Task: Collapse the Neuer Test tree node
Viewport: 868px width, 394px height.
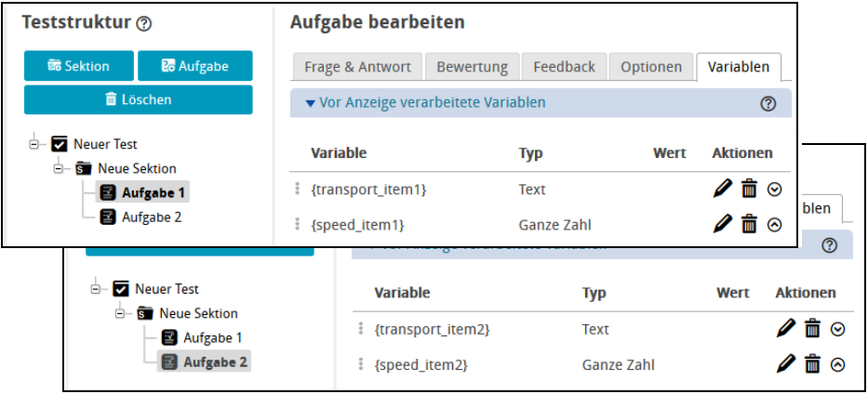Action: pyautogui.click(x=35, y=144)
